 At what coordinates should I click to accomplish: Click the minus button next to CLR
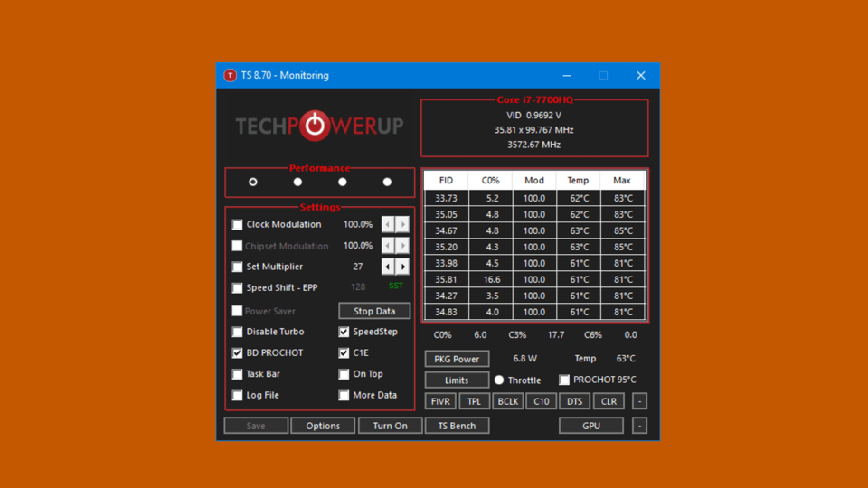(639, 401)
